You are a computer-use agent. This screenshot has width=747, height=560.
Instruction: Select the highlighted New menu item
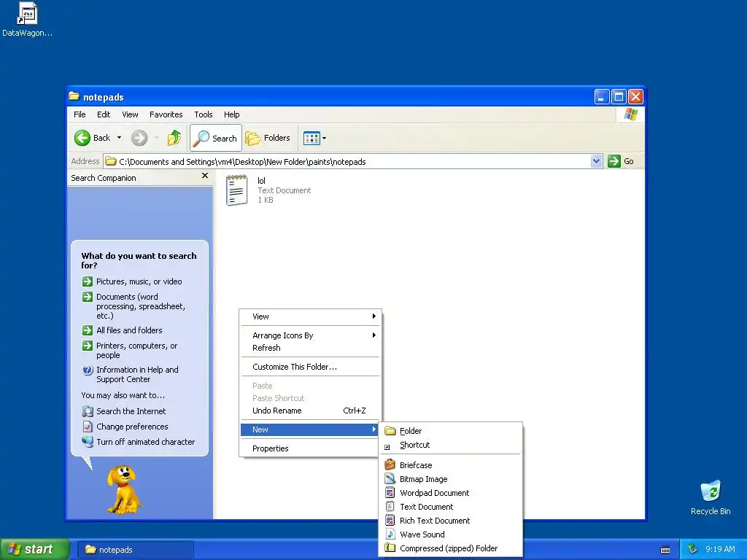point(310,429)
